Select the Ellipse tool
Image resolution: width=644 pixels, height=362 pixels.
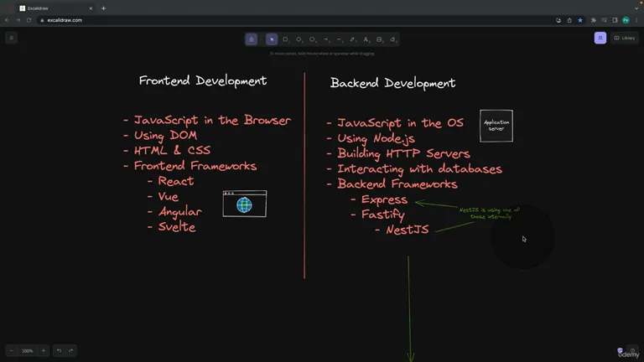coord(313,39)
